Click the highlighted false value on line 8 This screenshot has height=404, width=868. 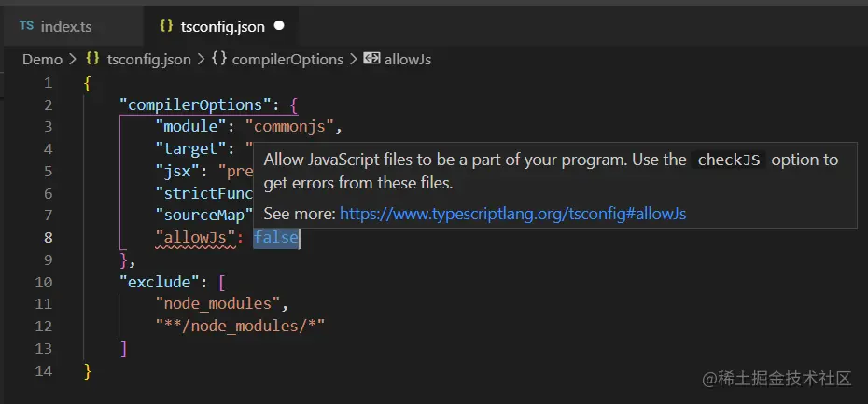point(276,238)
